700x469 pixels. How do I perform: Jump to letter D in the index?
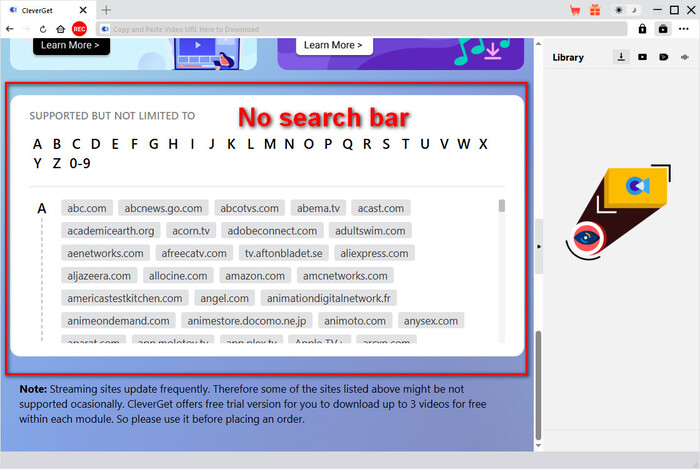(x=96, y=144)
